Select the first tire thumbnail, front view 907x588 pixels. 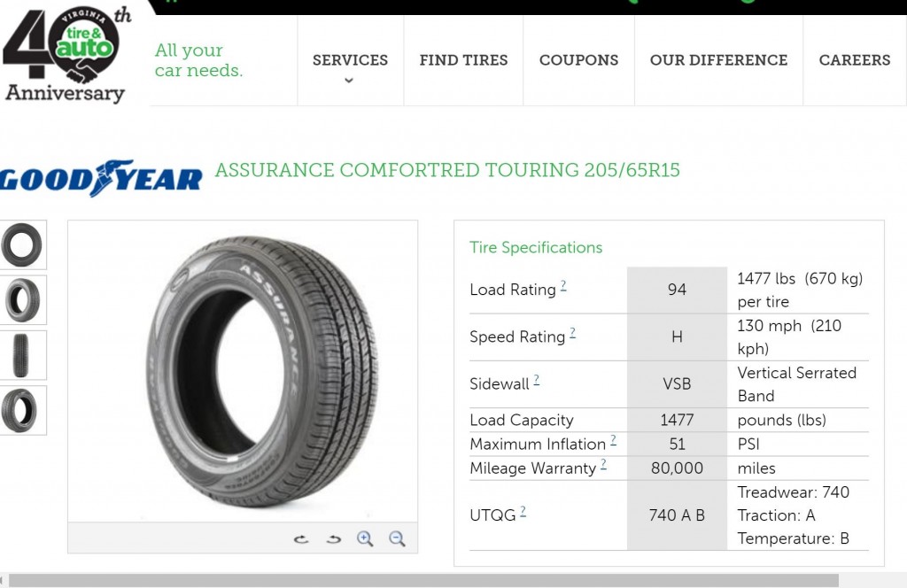[22, 245]
